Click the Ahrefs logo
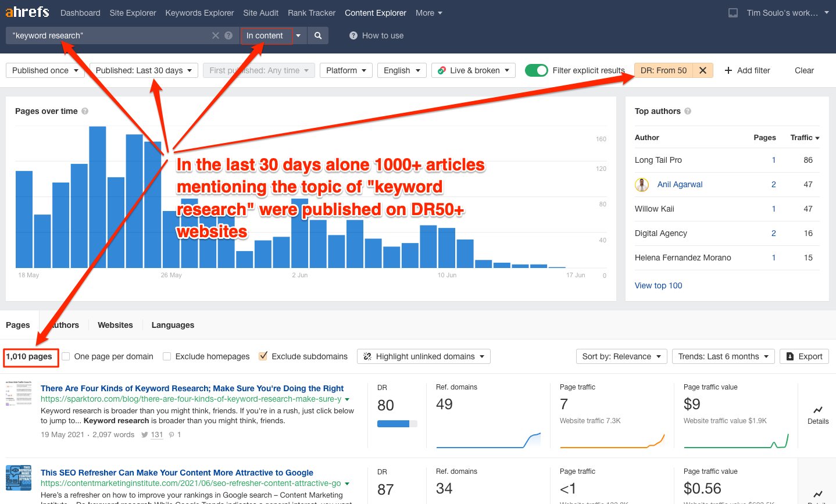The image size is (836, 504). (27, 12)
